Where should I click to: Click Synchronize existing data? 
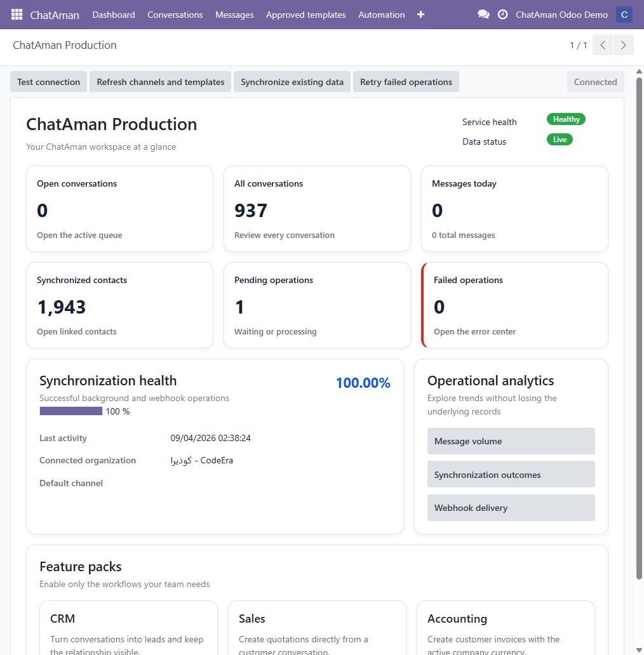coord(292,82)
